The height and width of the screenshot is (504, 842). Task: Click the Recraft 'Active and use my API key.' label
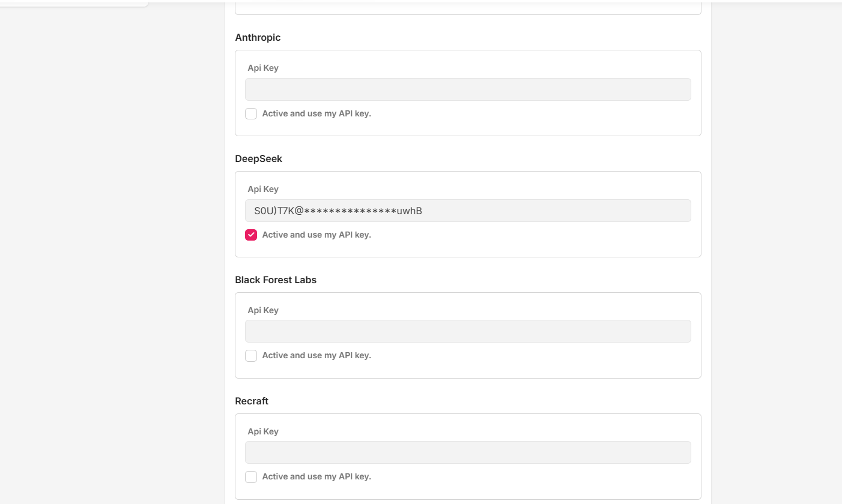(x=317, y=476)
